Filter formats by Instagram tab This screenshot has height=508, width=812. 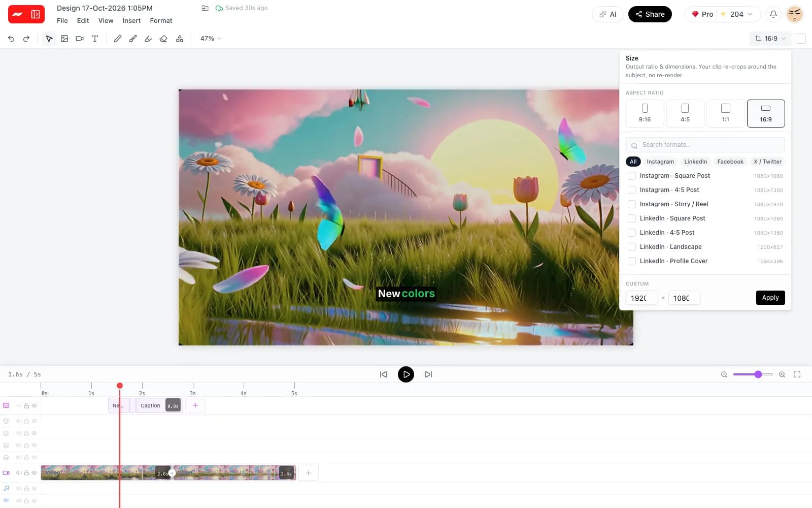click(660, 162)
